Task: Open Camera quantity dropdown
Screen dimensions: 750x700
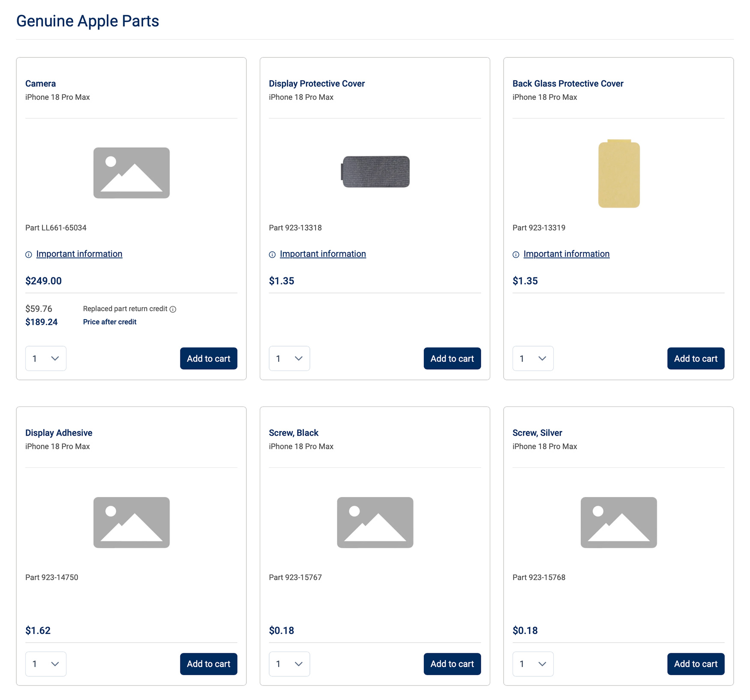Action: tap(46, 358)
